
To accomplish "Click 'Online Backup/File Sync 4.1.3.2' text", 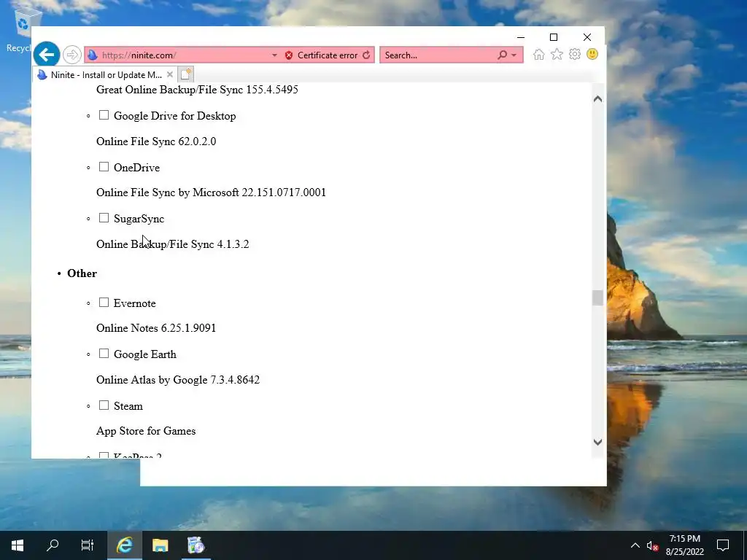I will click(172, 244).
